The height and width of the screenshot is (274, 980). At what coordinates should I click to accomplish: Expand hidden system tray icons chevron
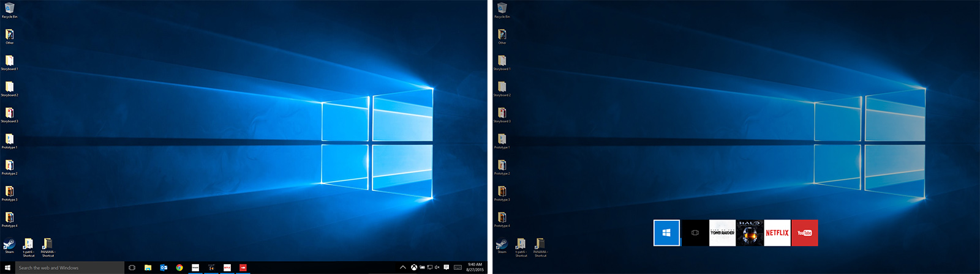402,267
